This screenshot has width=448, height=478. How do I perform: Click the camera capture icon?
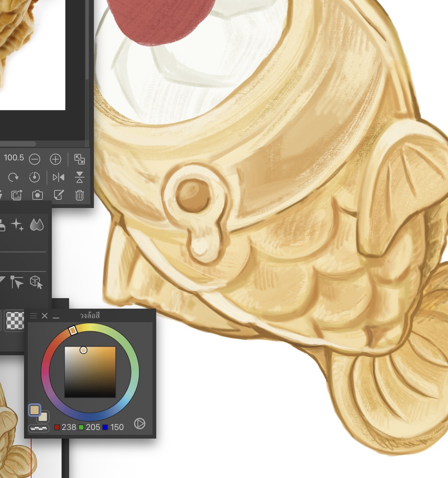[37, 195]
